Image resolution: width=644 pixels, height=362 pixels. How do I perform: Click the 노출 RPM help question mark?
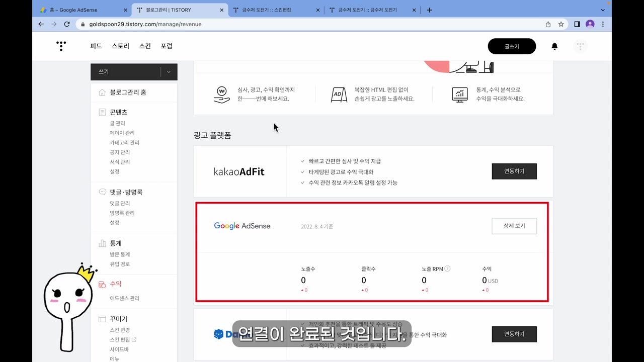[447, 268]
